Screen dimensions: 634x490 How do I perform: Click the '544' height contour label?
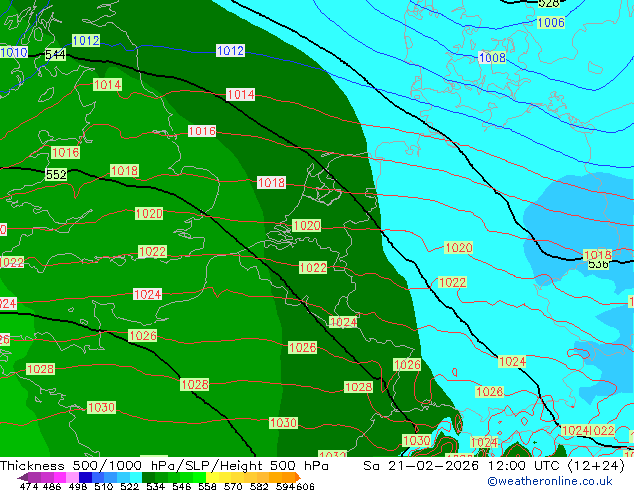(55, 54)
